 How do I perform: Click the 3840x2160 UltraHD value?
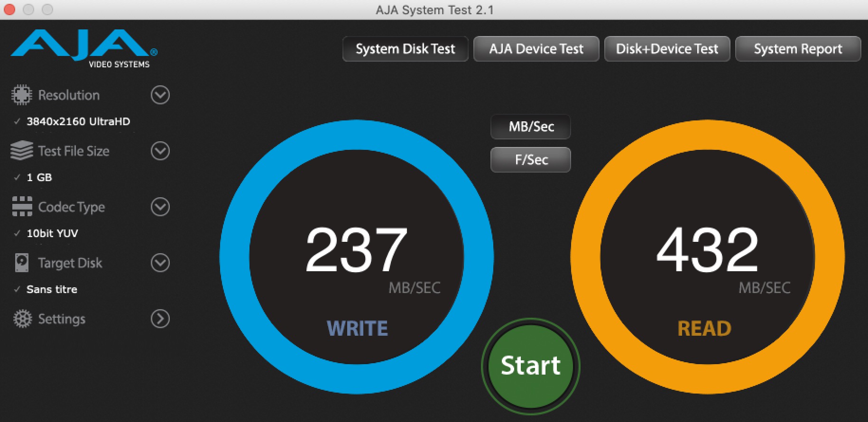click(x=78, y=121)
